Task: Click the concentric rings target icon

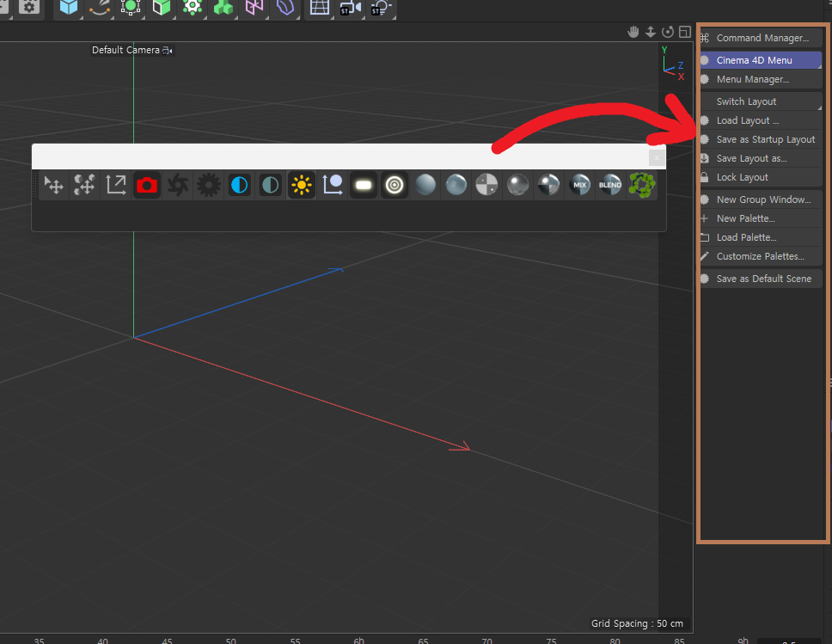Action: click(395, 185)
